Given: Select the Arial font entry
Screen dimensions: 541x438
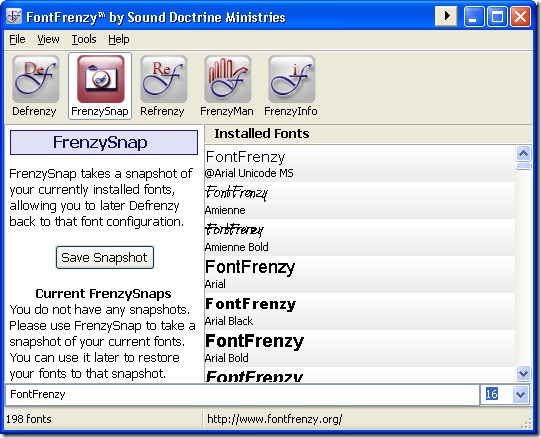Looking at the screenshot, I should pyautogui.click(x=360, y=274).
